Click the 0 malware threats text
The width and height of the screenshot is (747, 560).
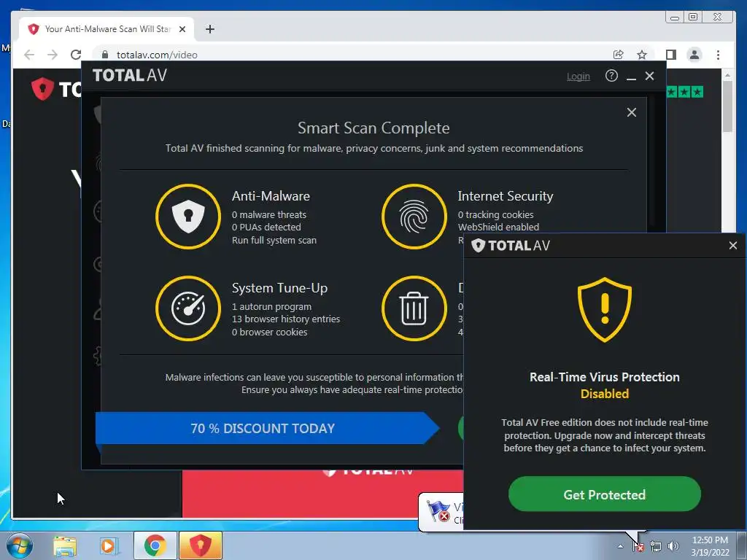pyautogui.click(x=269, y=215)
